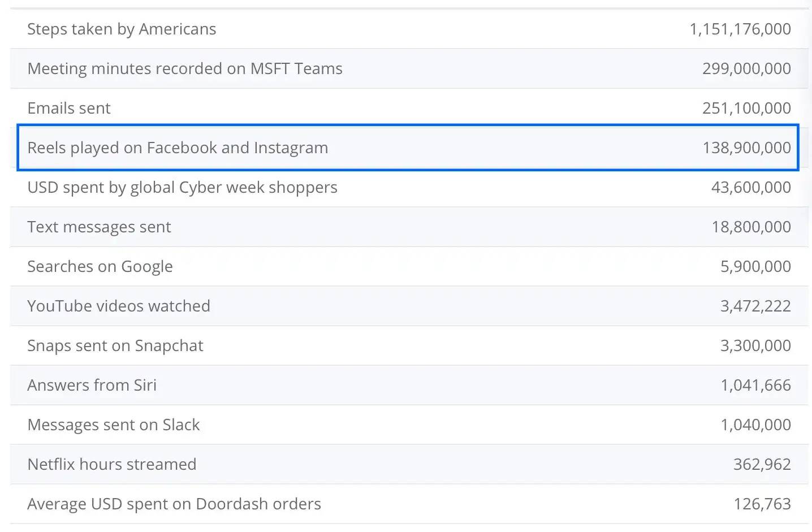Select the "YouTube videos watched" row label

click(x=119, y=306)
